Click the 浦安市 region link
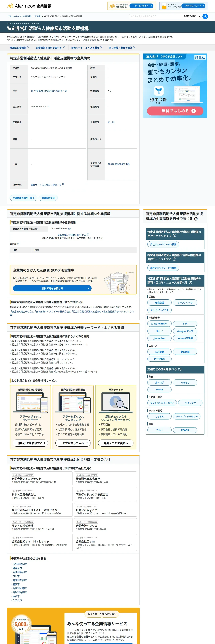The width and height of the screenshot is (215, 644). pyautogui.click(x=16, y=584)
